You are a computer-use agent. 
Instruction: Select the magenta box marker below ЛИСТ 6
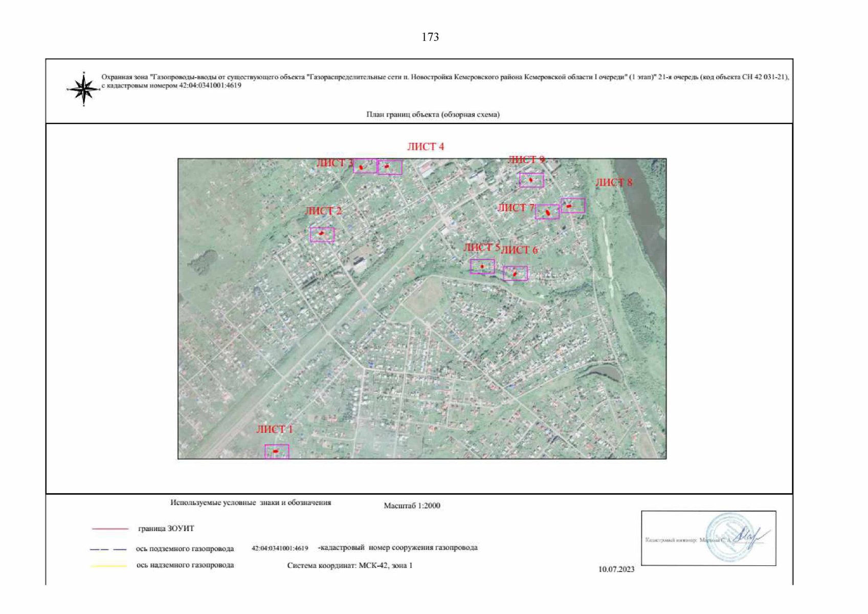click(x=515, y=274)
